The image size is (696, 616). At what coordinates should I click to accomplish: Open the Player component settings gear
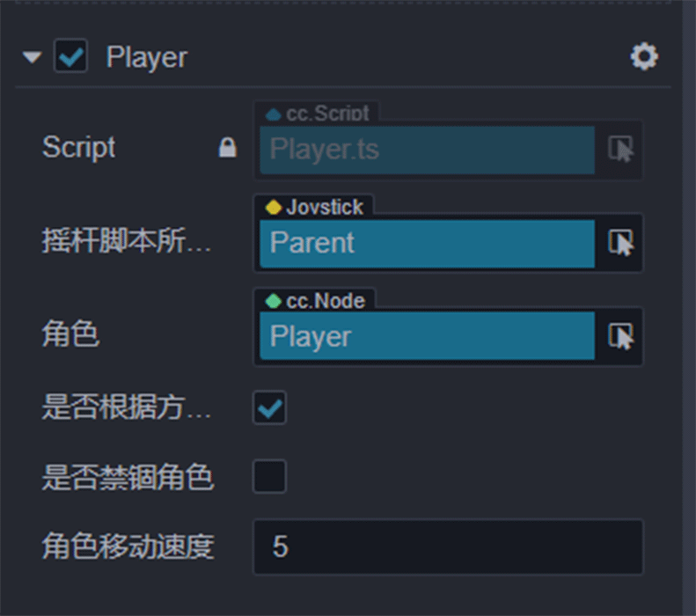coord(644,57)
